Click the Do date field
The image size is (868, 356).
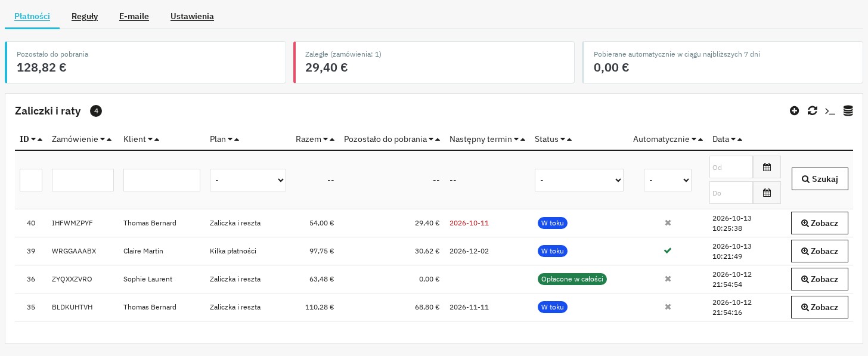pyautogui.click(x=731, y=193)
